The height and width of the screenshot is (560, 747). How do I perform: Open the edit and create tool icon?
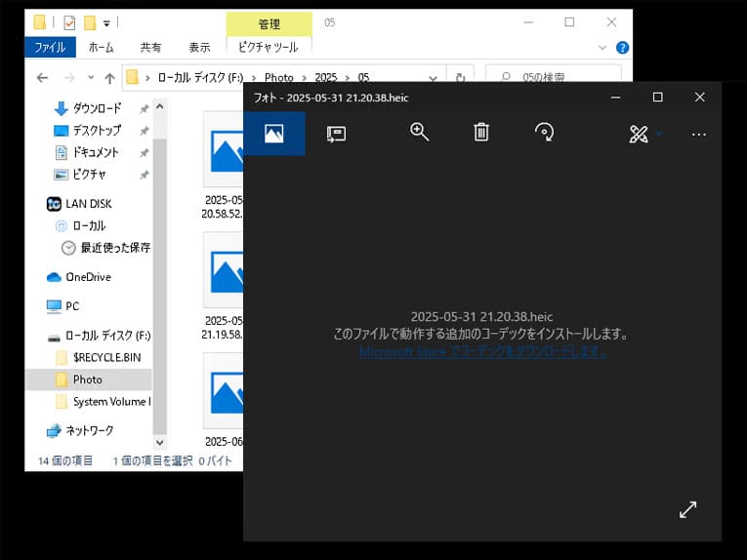(639, 135)
